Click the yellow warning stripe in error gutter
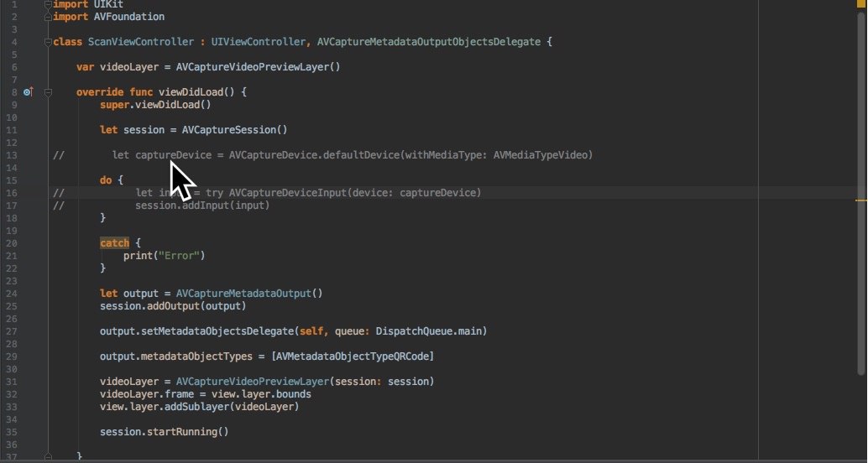The width and height of the screenshot is (868, 463). pyautogui.click(x=860, y=200)
